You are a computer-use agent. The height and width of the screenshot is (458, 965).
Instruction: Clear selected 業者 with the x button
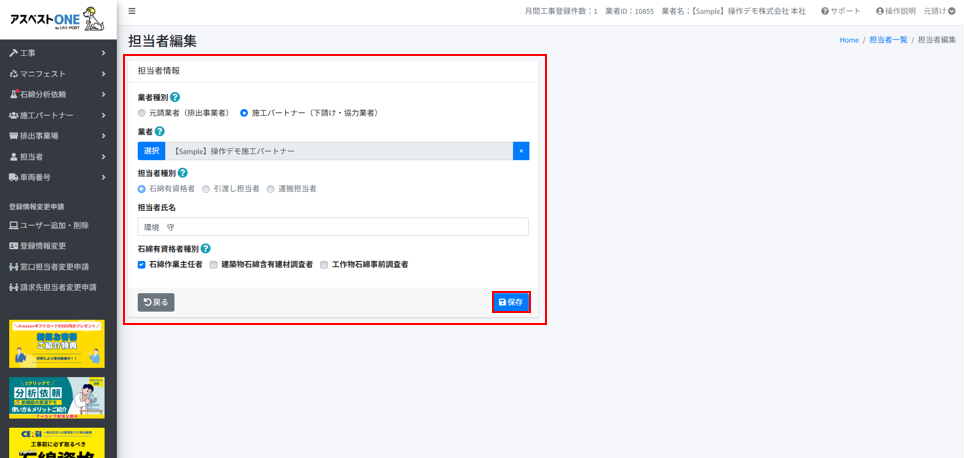click(521, 151)
